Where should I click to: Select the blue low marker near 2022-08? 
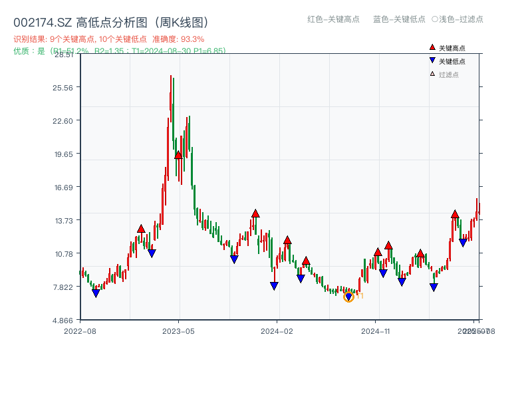pyautogui.click(x=95, y=293)
